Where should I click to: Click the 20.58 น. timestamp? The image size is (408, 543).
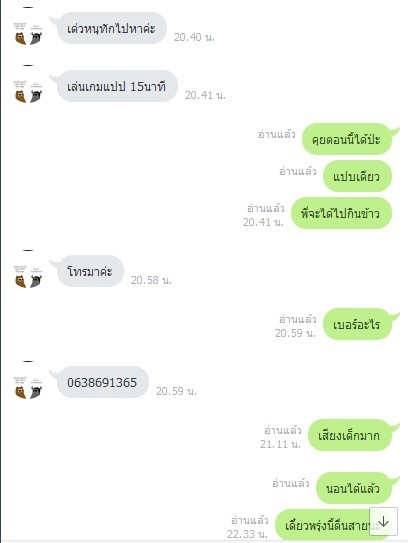(x=151, y=280)
